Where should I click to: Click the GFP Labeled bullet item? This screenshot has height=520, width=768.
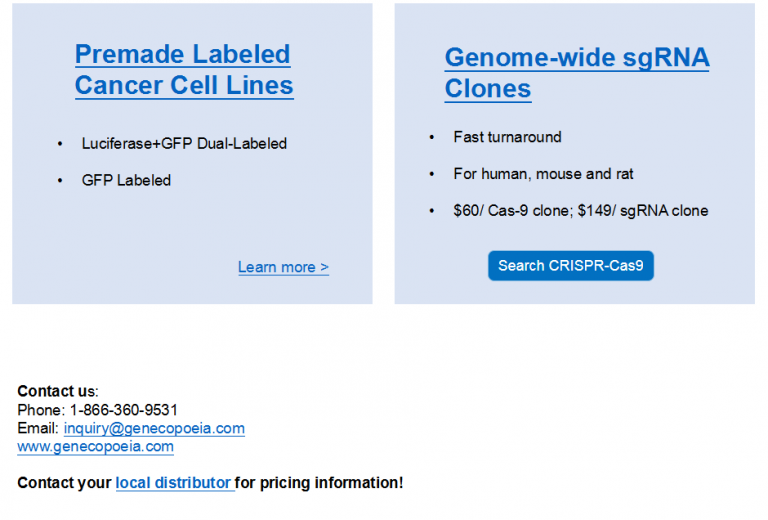126,180
